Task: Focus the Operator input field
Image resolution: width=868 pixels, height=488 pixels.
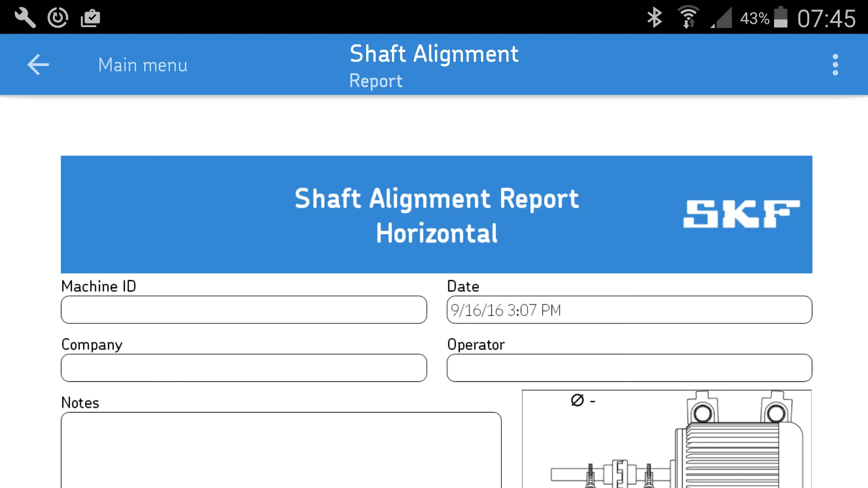Action: [x=629, y=368]
